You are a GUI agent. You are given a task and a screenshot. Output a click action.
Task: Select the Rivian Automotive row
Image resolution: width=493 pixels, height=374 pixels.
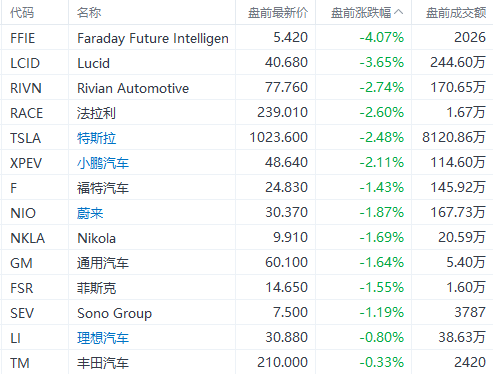click(246, 88)
